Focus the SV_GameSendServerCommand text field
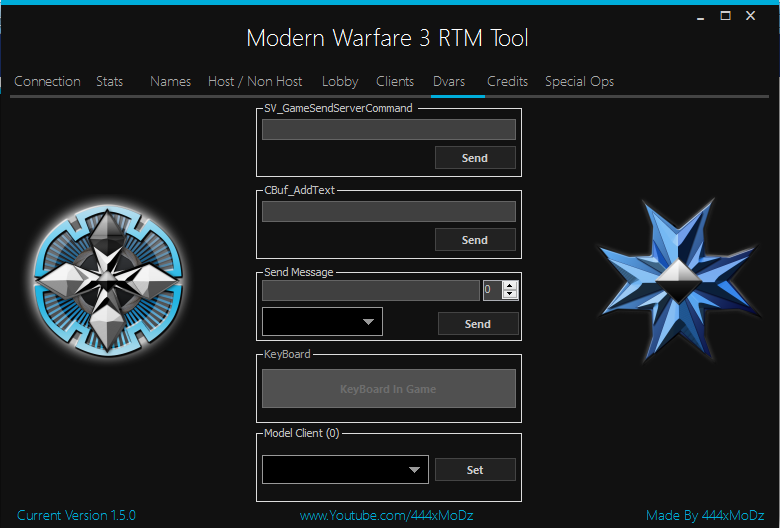780x528 pixels. (389, 129)
